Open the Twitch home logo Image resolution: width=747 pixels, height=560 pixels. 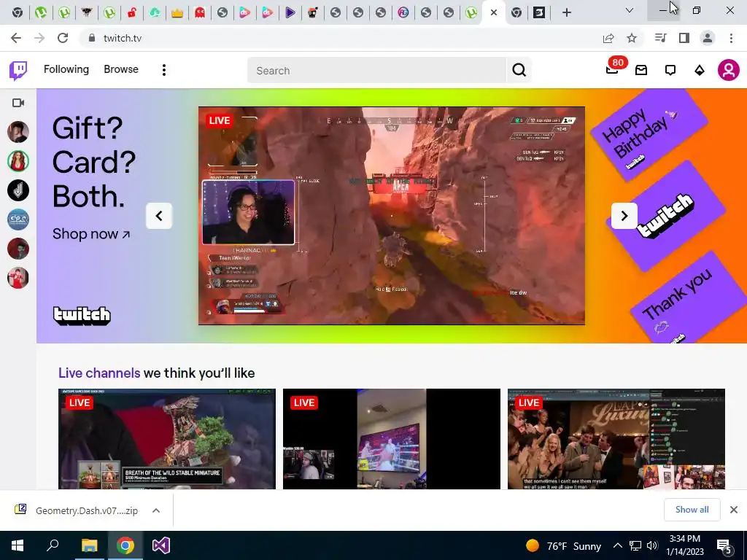(x=18, y=71)
